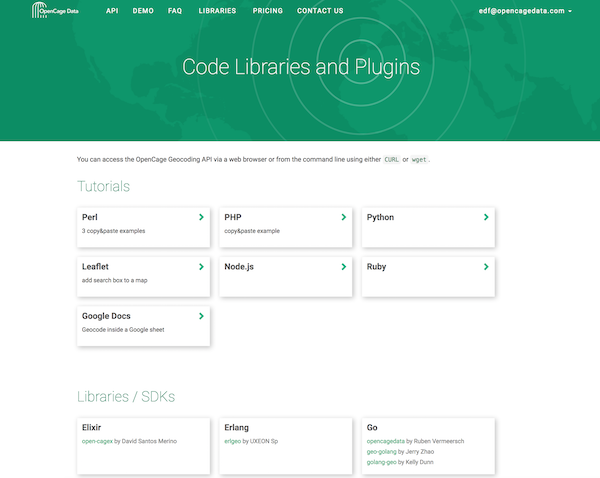
Task: Click the Code Libraries and Plugins heading
Action: point(301,67)
